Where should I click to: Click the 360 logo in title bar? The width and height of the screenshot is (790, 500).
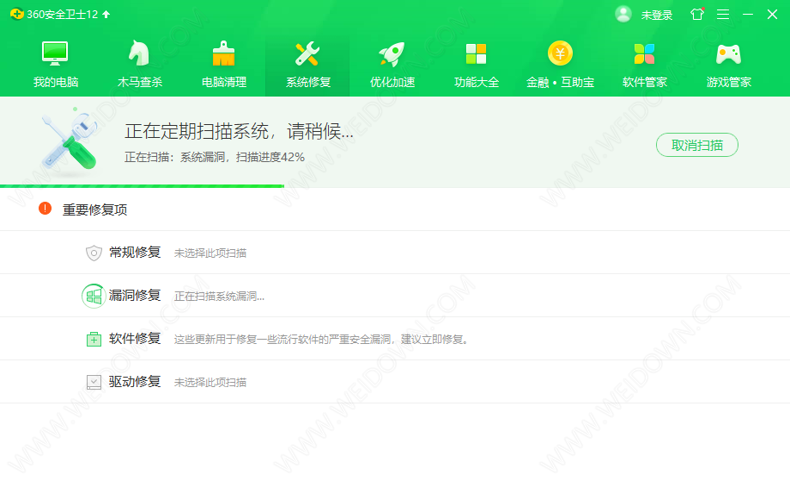[x=17, y=14]
